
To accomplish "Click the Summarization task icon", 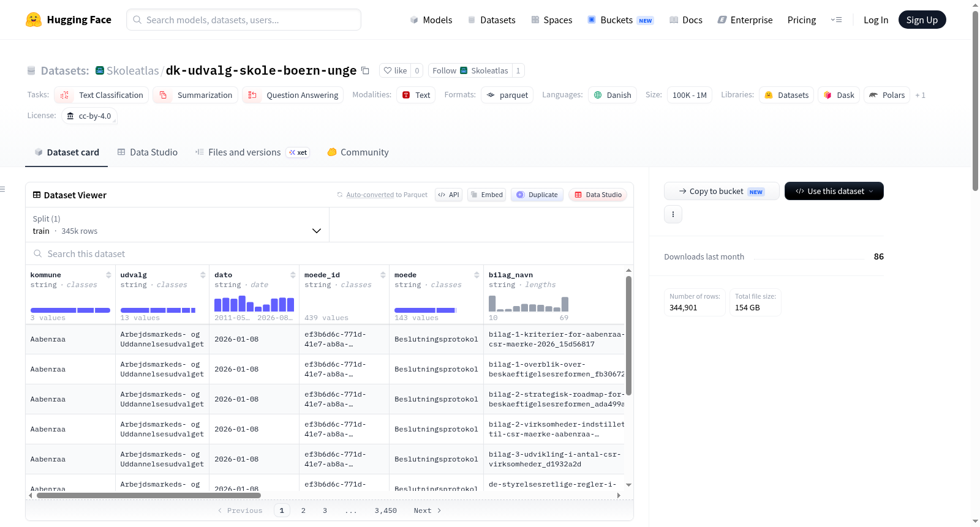I will 163,95.
